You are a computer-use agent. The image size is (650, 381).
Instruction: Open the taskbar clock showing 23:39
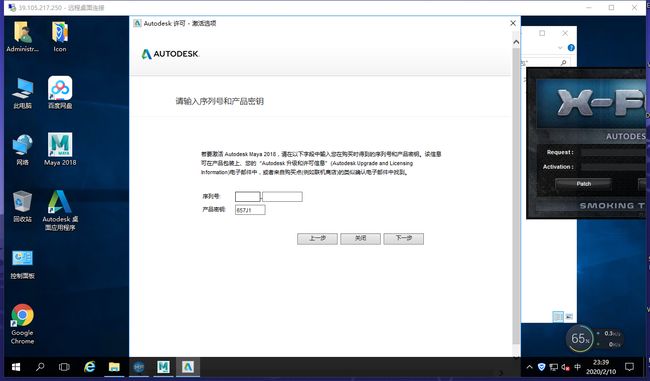pyautogui.click(x=601, y=367)
